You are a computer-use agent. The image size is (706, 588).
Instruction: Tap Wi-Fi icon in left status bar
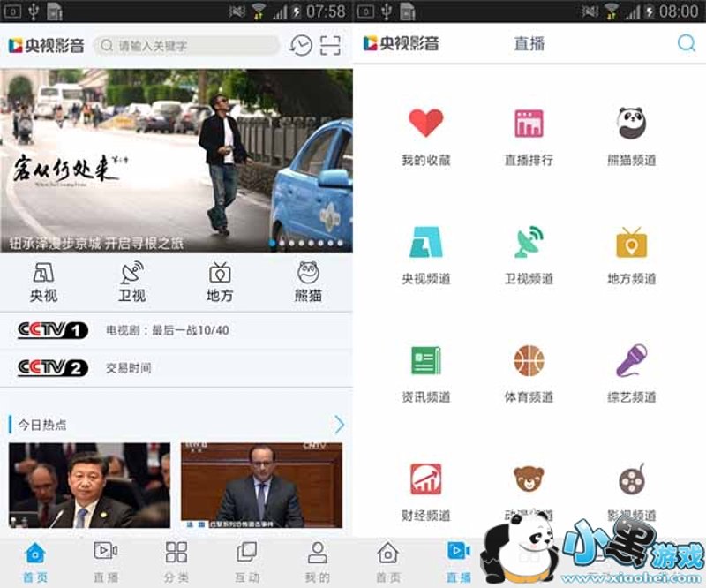pos(258,11)
